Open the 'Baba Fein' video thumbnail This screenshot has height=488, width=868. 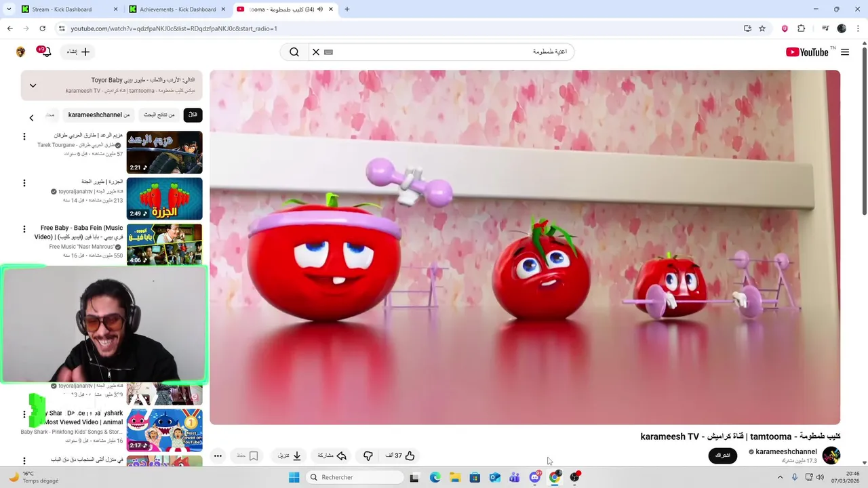coord(165,245)
